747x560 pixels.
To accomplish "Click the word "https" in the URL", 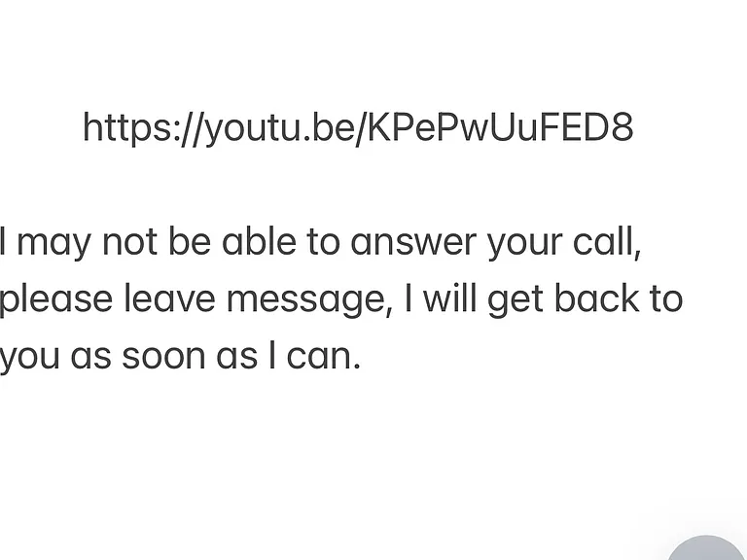I will click(126, 127).
